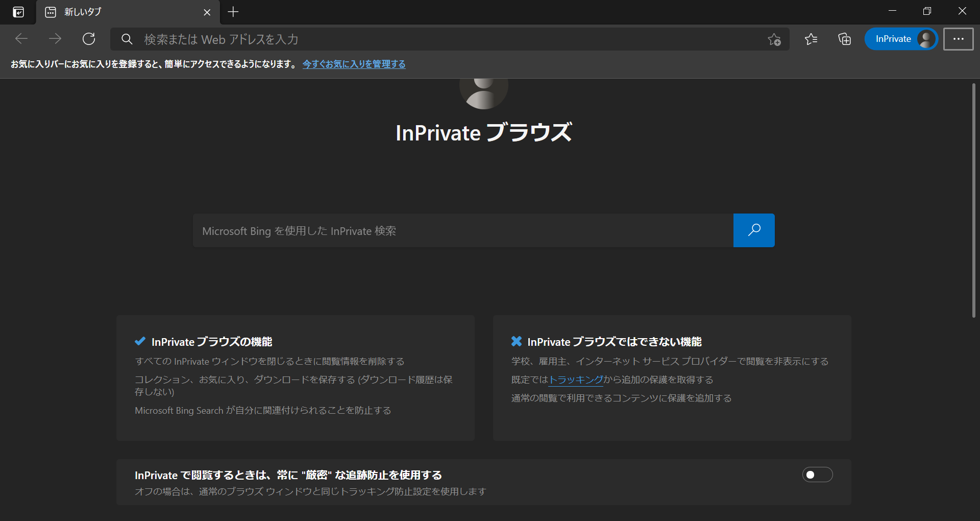The image size is (980, 521).
Task: Open the Favorites list icon
Action: (811, 39)
